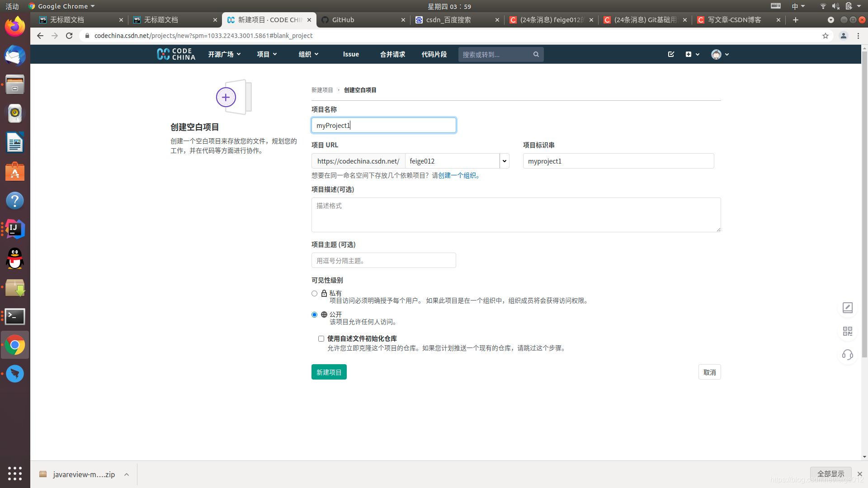
Task: Expand the user profile menu chevron
Action: 726,54
